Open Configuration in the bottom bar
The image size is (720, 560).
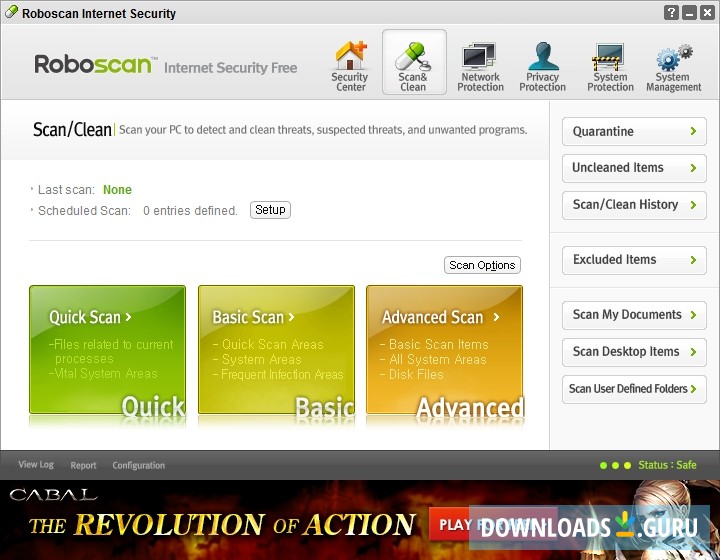pos(138,465)
